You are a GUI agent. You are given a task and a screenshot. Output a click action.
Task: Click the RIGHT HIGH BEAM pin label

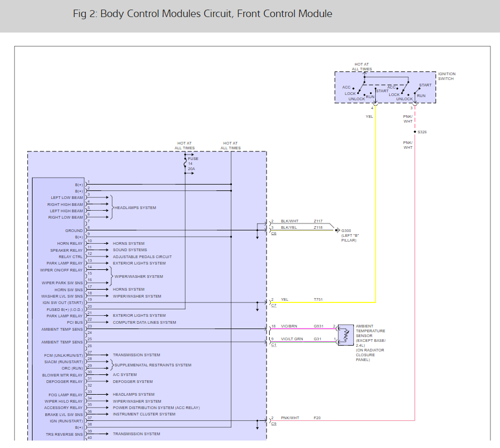pos(65,205)
